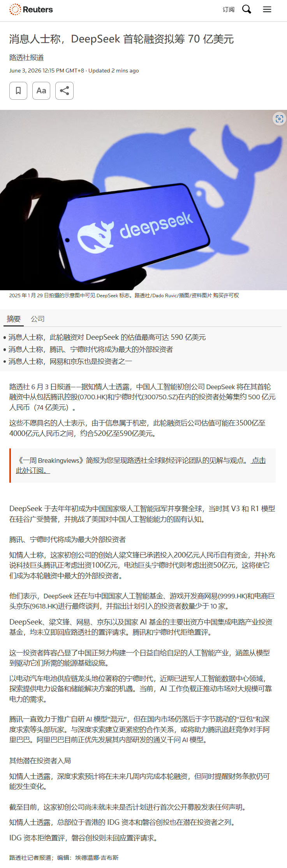The height and width of the screenshot is (868, 287).
Task: Click the 购买许可权 licensing link in the caption
Action: point(226,296)
